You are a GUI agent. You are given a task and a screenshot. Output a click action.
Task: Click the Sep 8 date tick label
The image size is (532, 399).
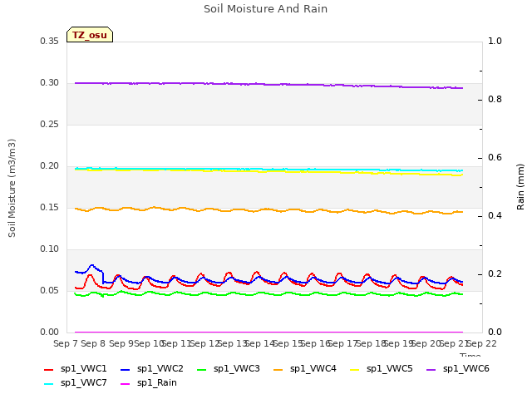point(93,344)
